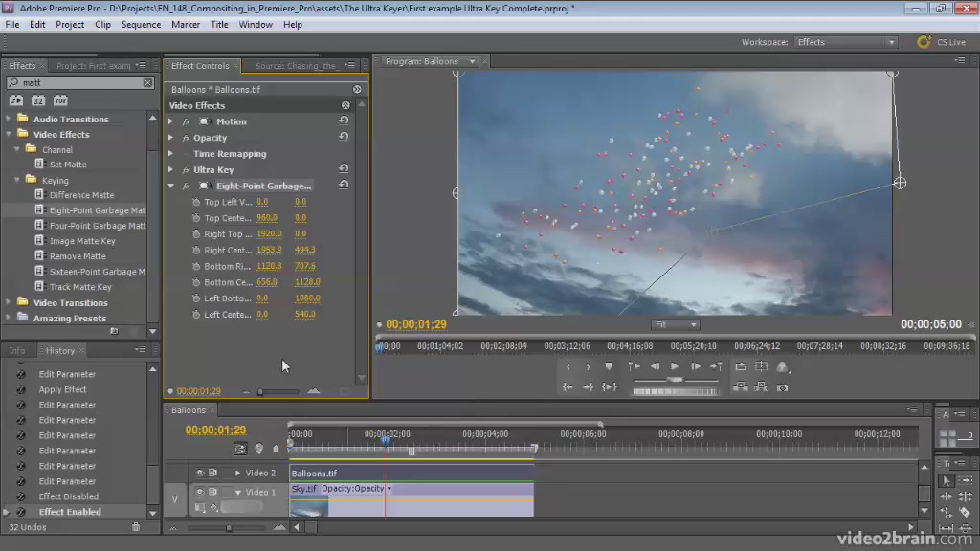Image resolution: width=980 pixels, height=551 pixels.
Task: Toggle Video 2 track eye visibility
Action: [200, 473]
